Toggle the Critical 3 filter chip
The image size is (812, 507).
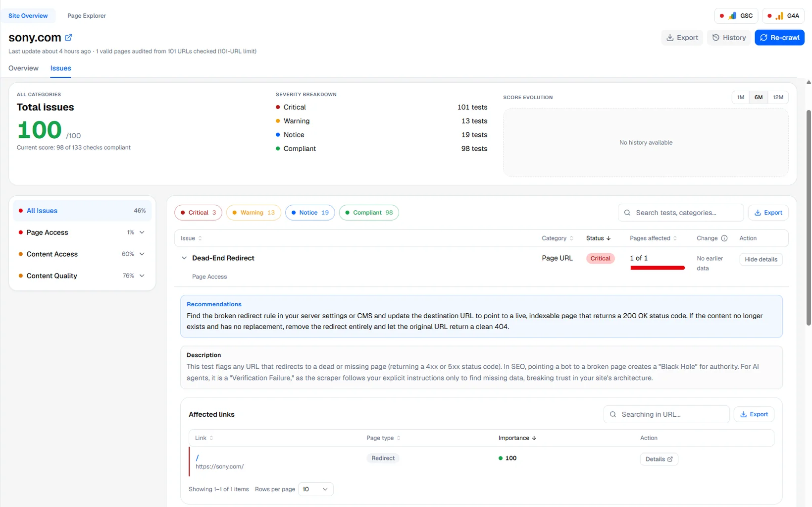[x=198, y=213]
